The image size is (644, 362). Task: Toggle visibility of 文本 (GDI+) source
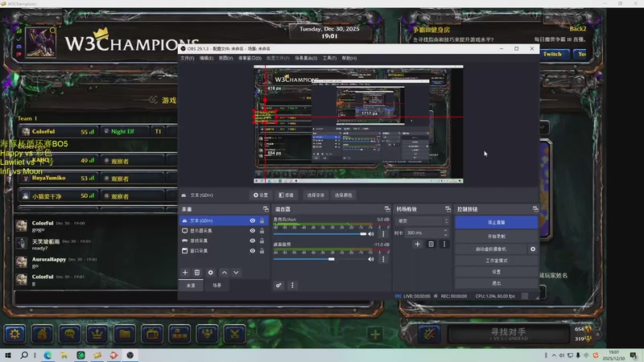(x=253, y=220)
